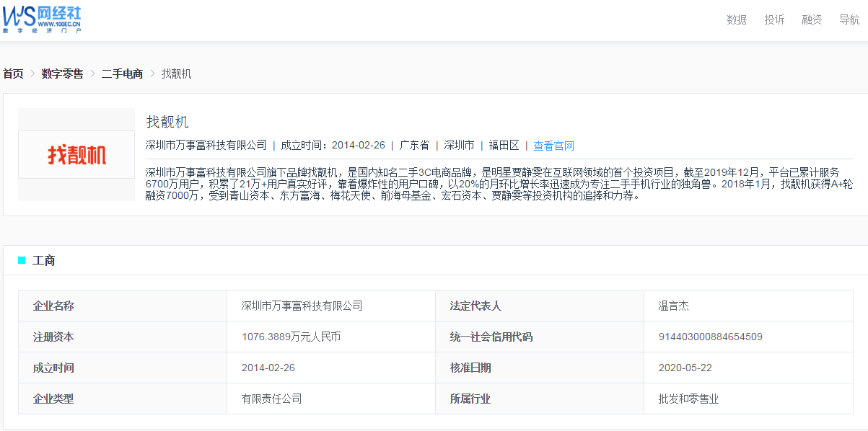This screenshot has width=868, height=431.
Task: Click the cyan square icon beside 工商
Action: point(22,260)
